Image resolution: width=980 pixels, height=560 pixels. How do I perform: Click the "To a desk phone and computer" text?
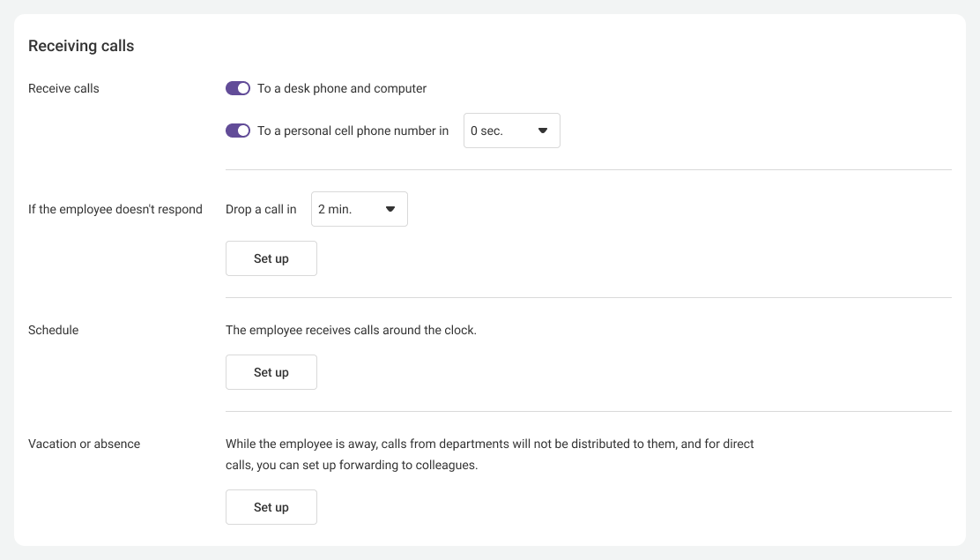point(342,88)
